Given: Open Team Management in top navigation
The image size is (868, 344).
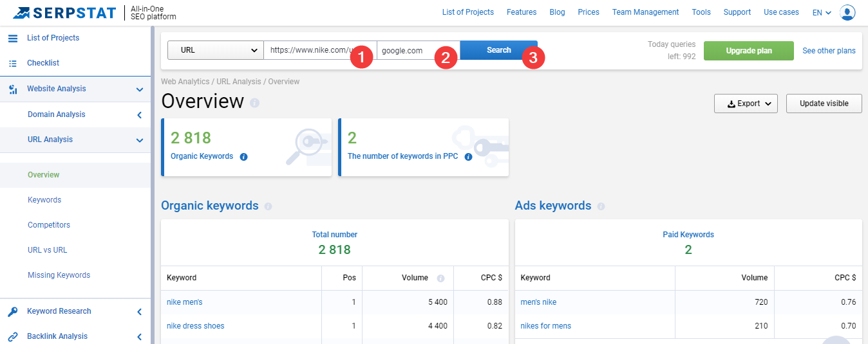Looking at the screenshot, I should click(x=645, y=12).
